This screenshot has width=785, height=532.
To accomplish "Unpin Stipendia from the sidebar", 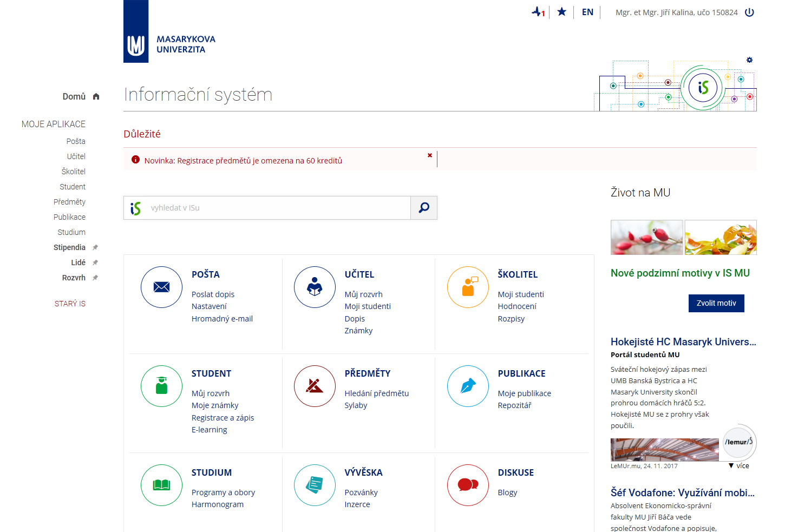I will click(x=95, y=247).
